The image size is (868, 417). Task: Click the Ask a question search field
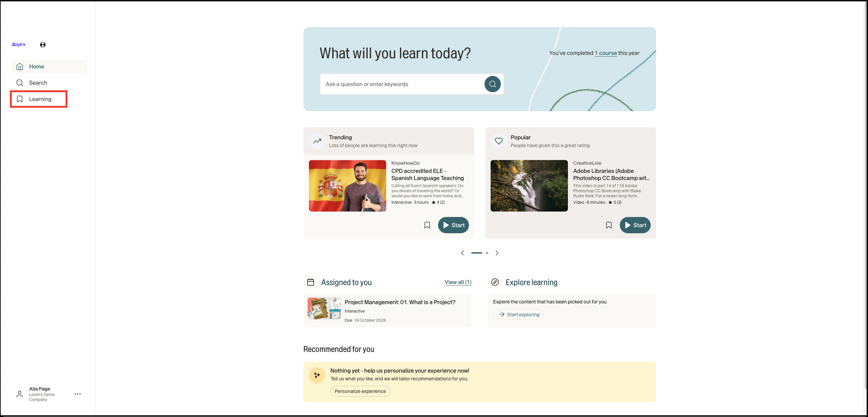pyautogui.click(x=402, y=84)
